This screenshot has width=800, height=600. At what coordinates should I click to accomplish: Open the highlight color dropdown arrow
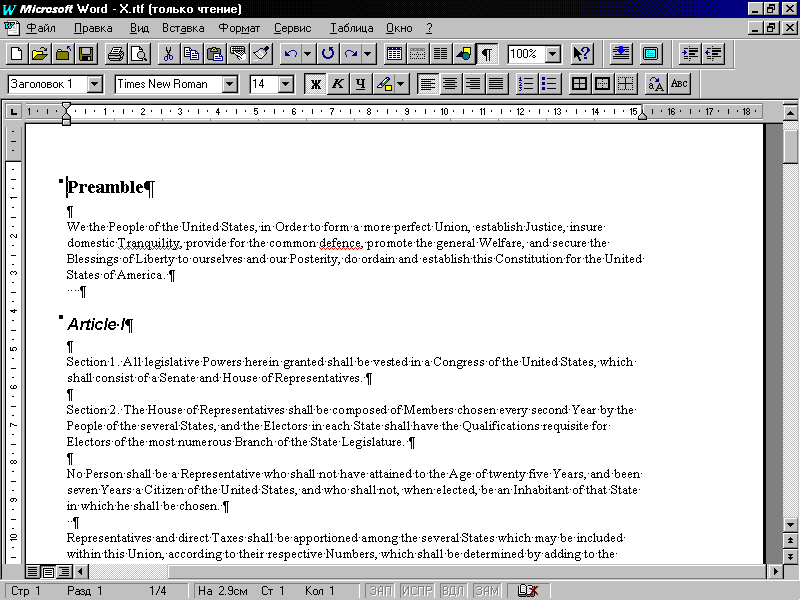click(x=401, y=84)
